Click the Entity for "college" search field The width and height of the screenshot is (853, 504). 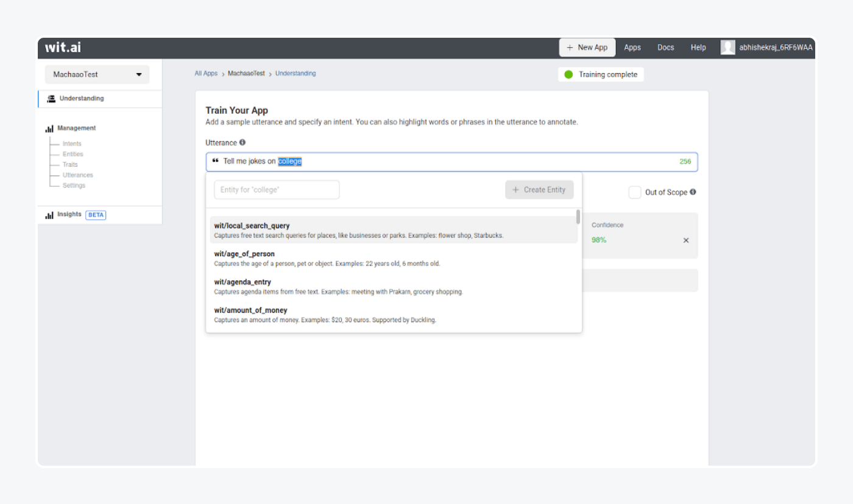pos(277,190)
